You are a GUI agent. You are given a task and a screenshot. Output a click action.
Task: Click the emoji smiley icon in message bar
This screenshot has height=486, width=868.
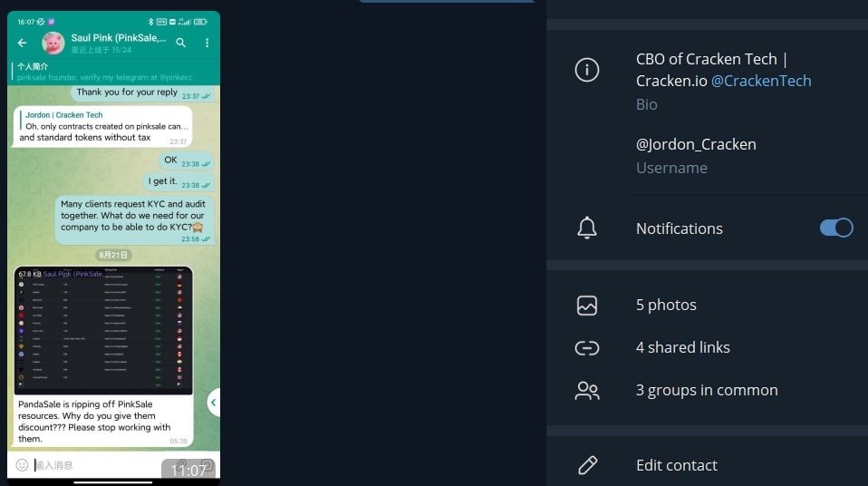(22, 465)
